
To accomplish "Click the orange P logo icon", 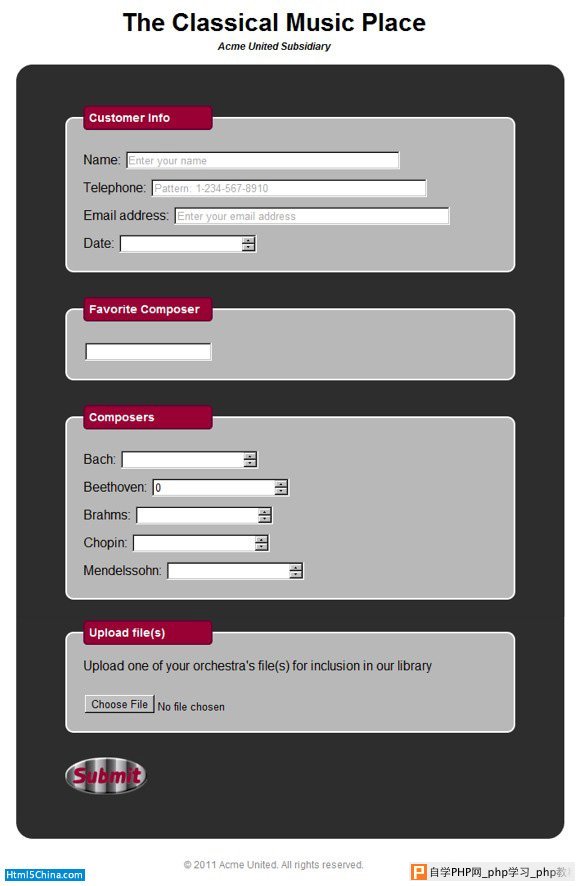I will click(418, 872).
